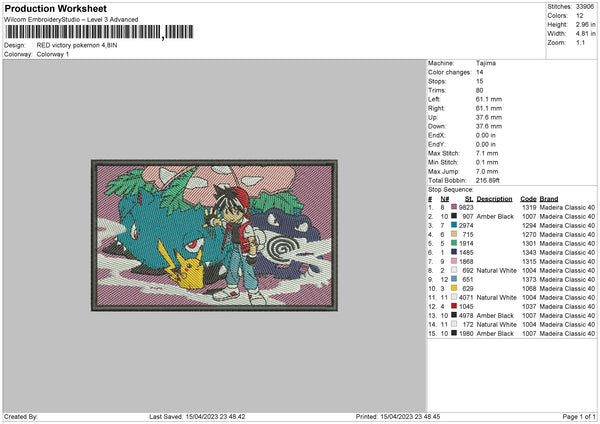
Task: Click 'Natural White' in stop row 8
Action: [496, 270]
